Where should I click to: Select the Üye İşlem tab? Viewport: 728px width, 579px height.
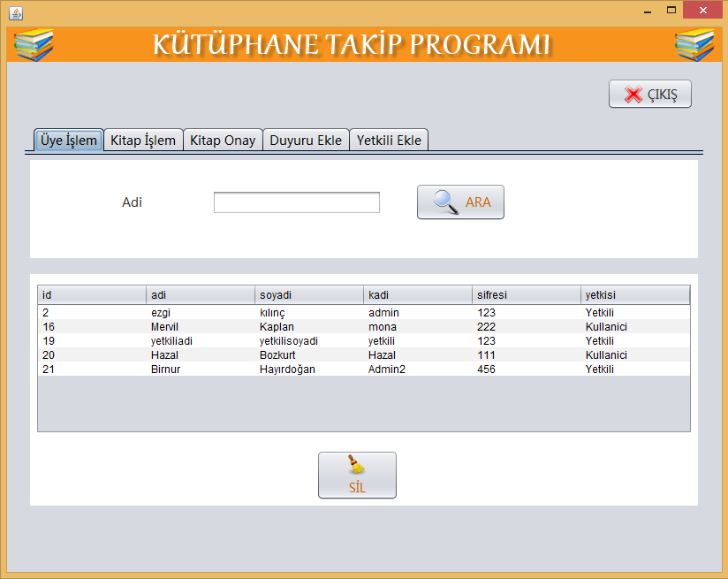(69, 140)
